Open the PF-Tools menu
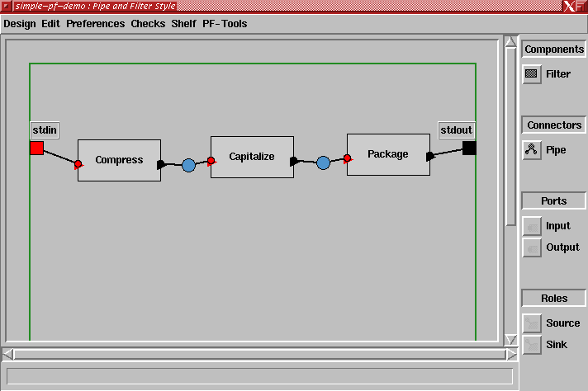The height and width of the screenshot is (391, 588). 225,24
